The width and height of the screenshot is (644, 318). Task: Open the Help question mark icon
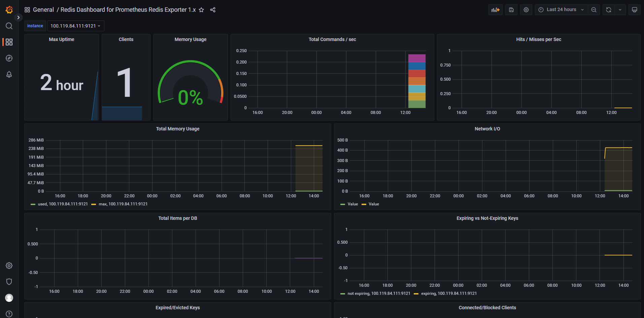pos(9,314)
